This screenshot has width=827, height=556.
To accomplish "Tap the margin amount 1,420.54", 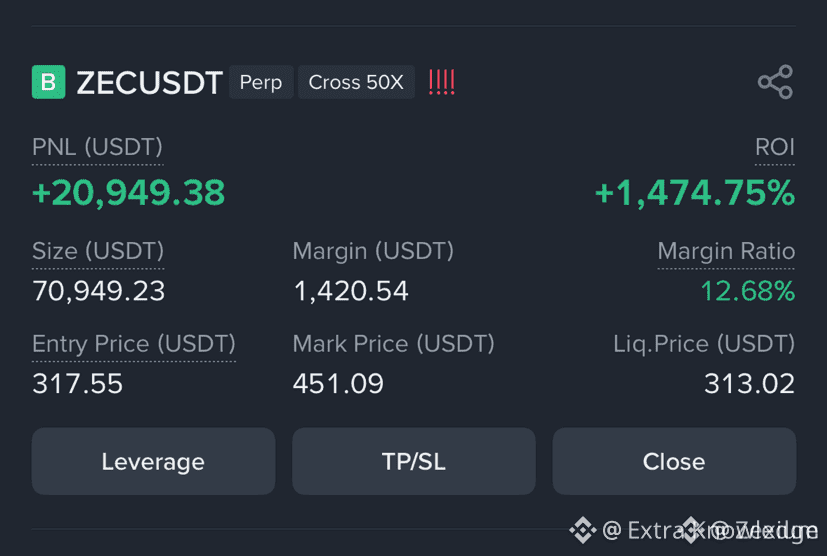I will (x=351, y=291).
